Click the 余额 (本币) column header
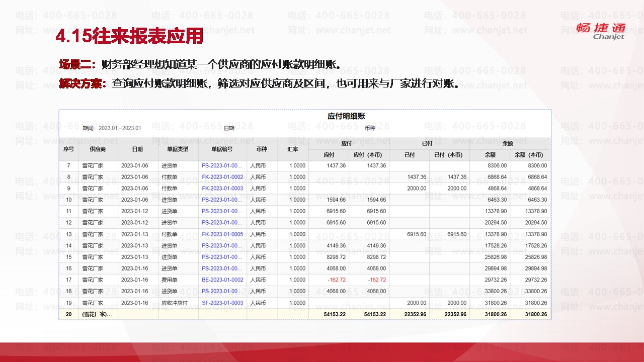Screen dimensions: 644x362 530,155
